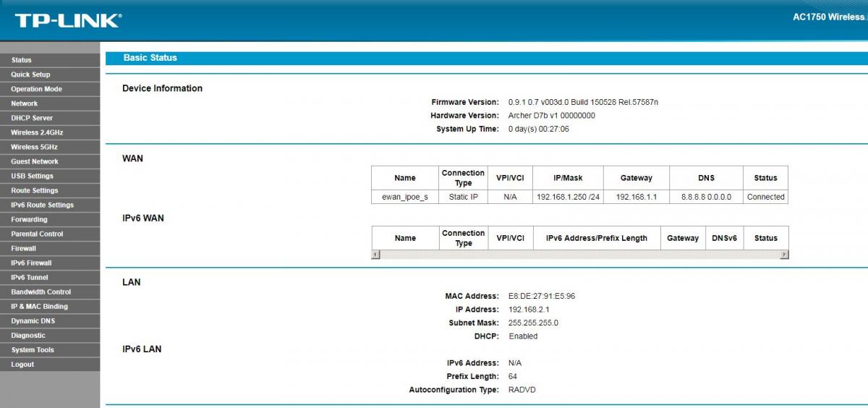Screen dimensions: 868x408
Task: Click the subnet mask 255.255.255.0 value
Action: tap(534, 323)
